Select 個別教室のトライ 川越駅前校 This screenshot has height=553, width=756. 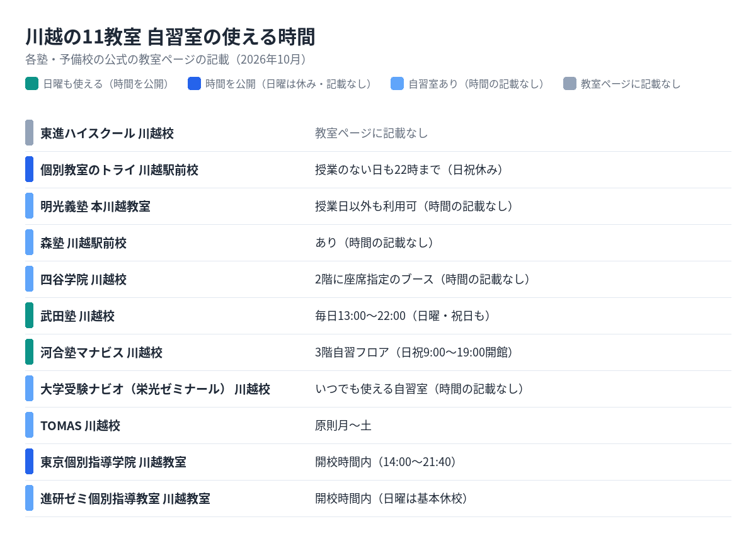pos(119,170)
